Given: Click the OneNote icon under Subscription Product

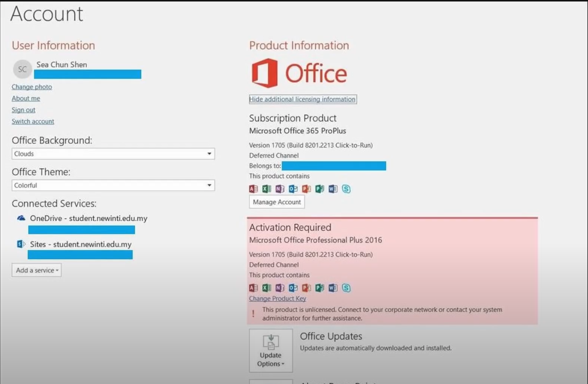Looking at the screenshot, I should point(280,189).
